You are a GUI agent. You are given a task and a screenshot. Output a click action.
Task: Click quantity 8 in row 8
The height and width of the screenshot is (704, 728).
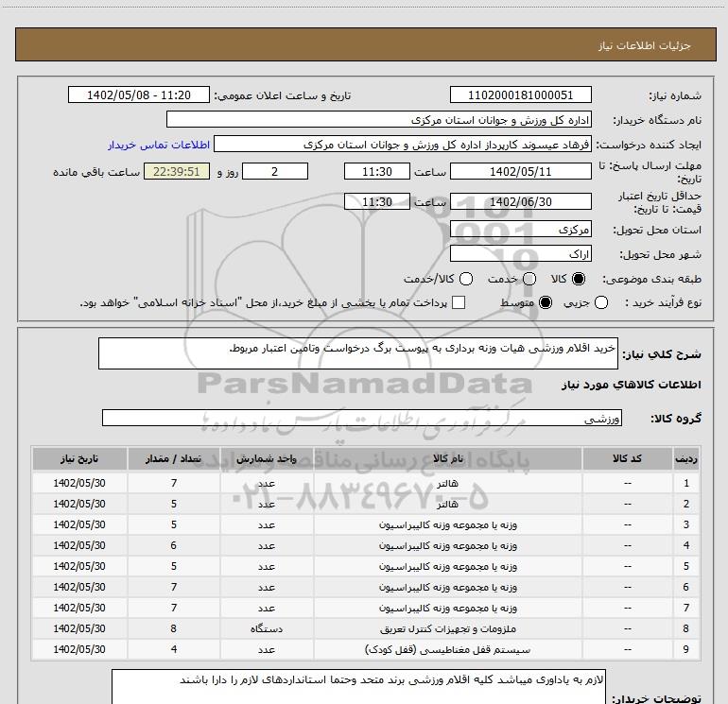point(174,628)
